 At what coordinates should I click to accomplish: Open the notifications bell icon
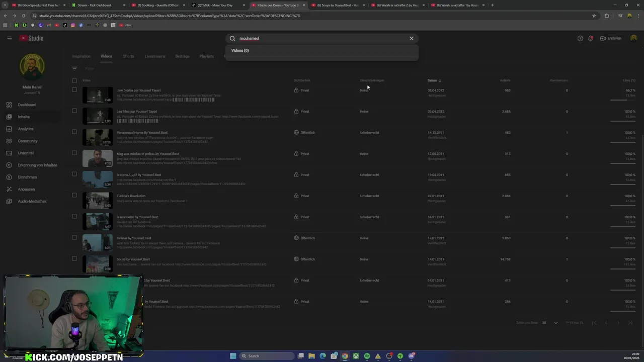591,38
